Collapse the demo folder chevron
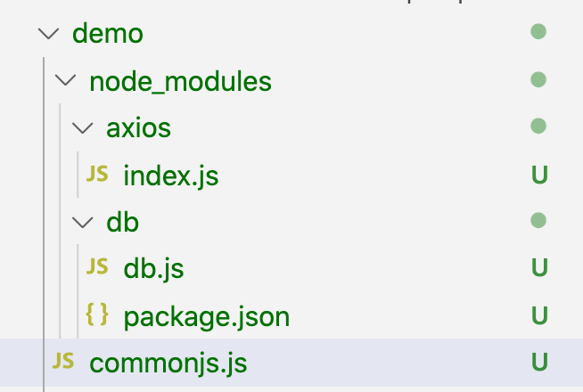 (47, 35)
